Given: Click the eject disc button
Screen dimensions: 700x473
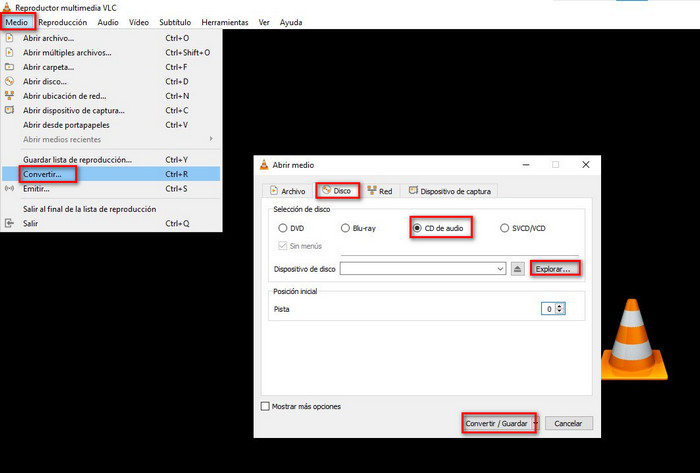Looking at the screenshot, I should click(517, 269).
